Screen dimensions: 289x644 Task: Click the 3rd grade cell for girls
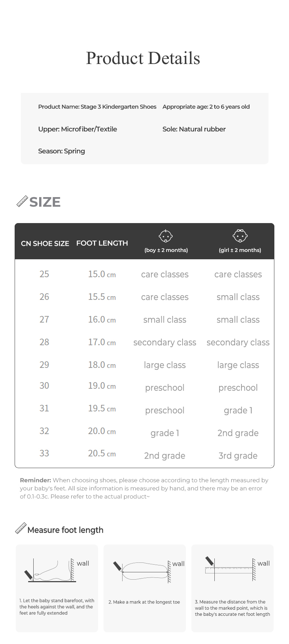point(238,456)
